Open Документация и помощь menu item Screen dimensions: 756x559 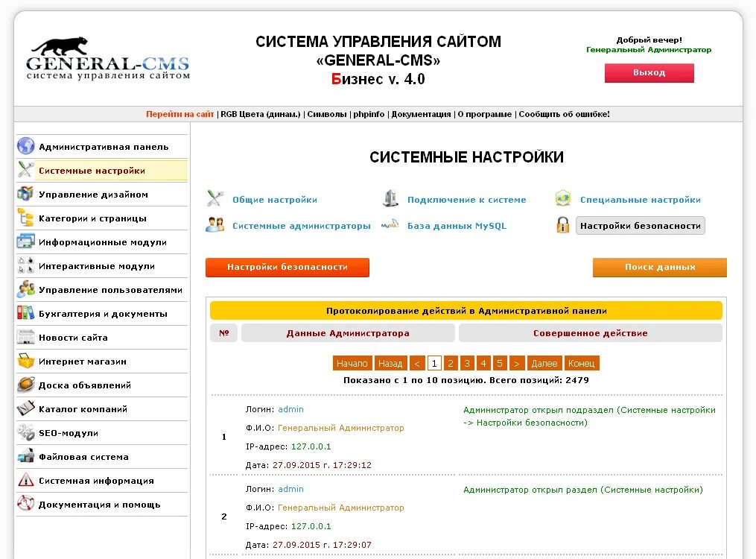99,505
